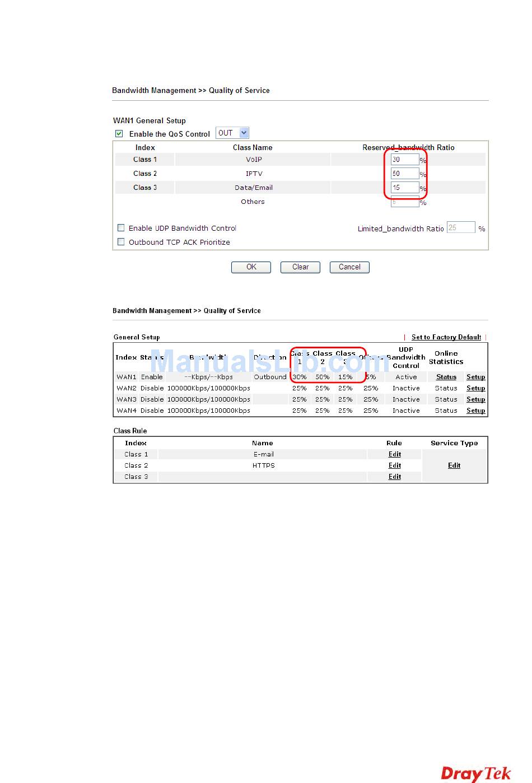532x783 pixels.
Task: Click the Limited_bandwidth Ratio field
Action: (461, 227)
